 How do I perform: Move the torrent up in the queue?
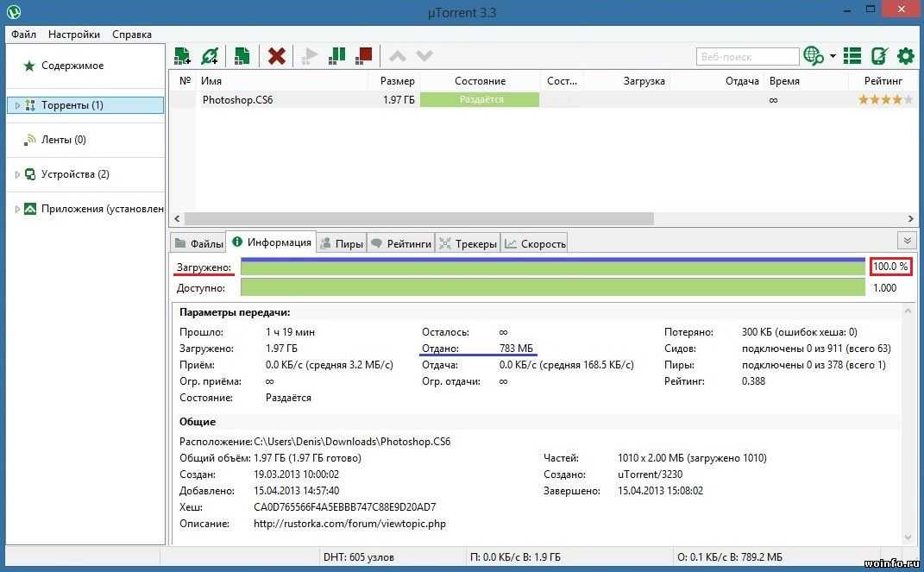pos(398,56)
